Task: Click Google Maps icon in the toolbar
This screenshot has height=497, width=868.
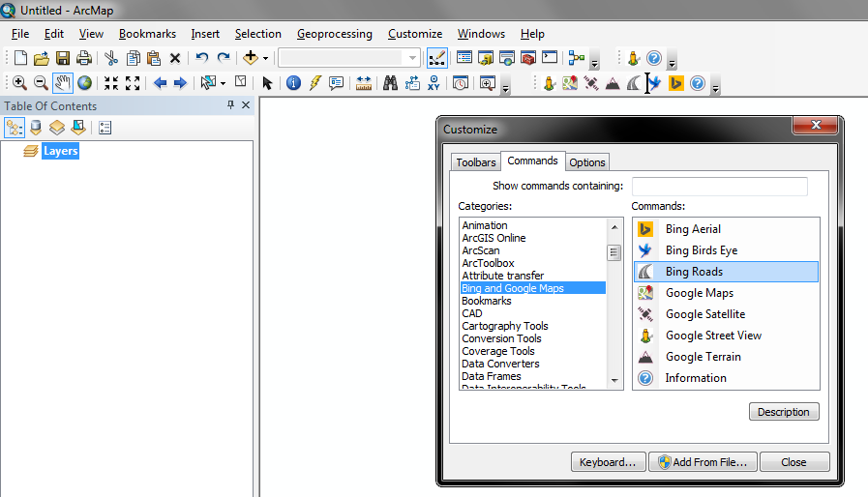Action: tap(570, 83)
